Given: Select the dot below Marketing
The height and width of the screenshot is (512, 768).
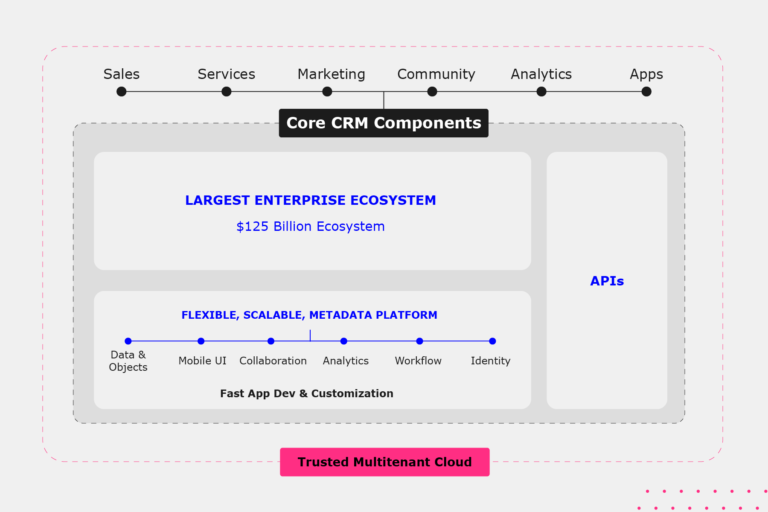Looking at the screenshot, I should (327, 91).
